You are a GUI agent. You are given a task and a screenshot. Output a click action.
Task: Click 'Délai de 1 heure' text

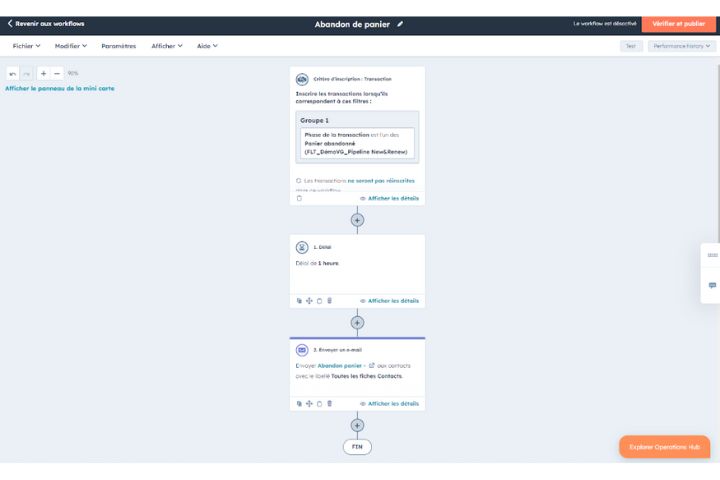pyautogui.click(x=317, y=263)
